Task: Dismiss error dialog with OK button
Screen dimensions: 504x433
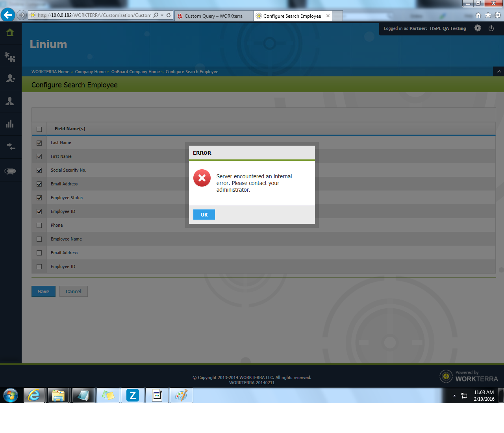Action: (x=204, y=215)
